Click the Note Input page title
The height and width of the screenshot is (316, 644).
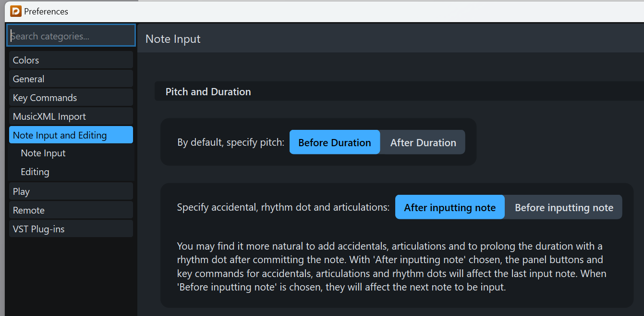tap(173, 39)
